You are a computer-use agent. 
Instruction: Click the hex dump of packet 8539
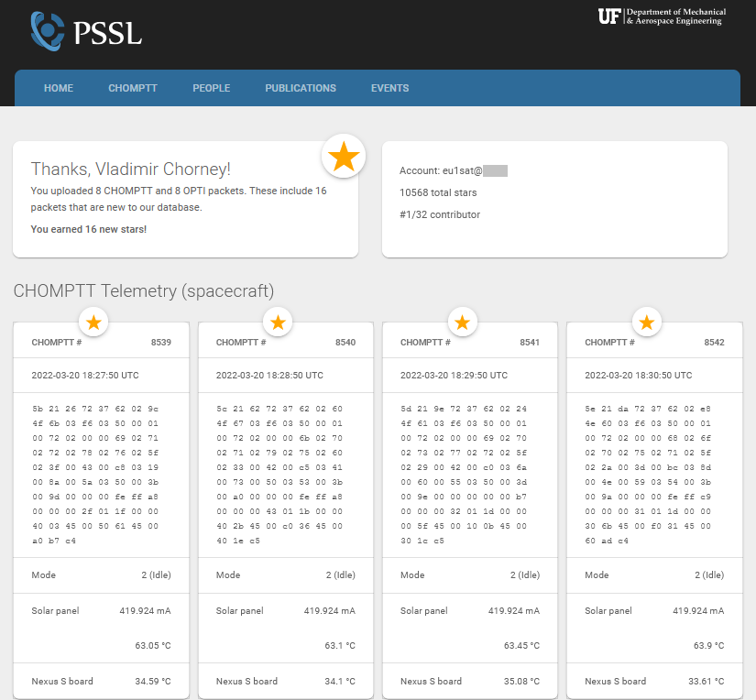click(95, 475)
